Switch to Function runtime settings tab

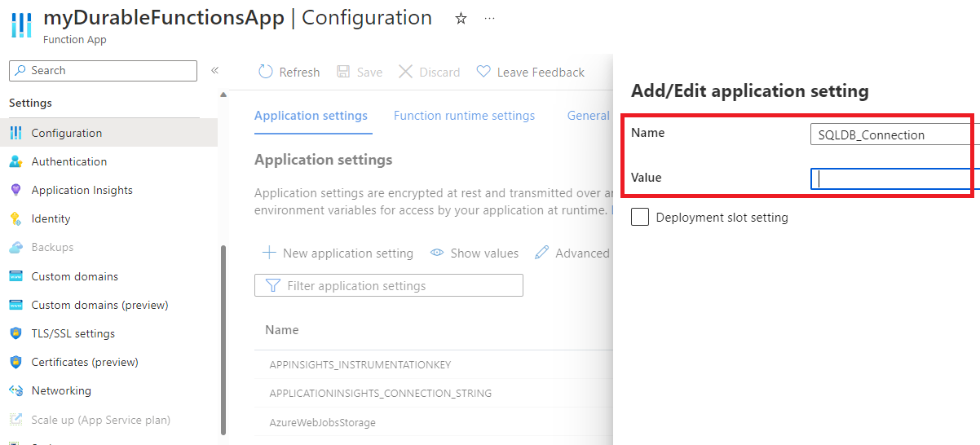(x=464, y=116)
